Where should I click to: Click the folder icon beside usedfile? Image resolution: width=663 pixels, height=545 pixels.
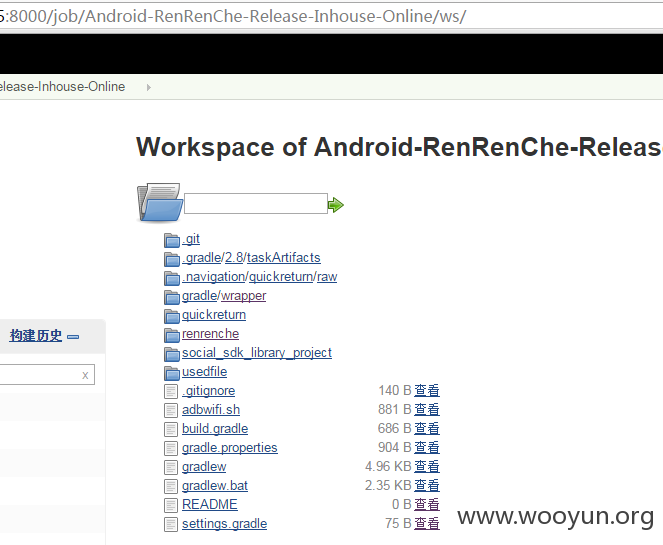point(172,373)
